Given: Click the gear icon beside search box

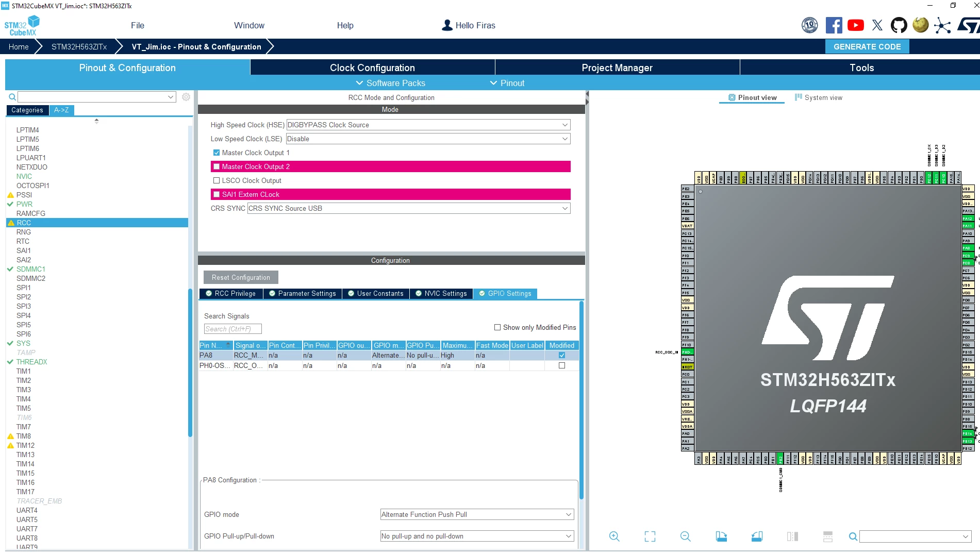Looking at the screenshot, I should click(x=186, y=97).
